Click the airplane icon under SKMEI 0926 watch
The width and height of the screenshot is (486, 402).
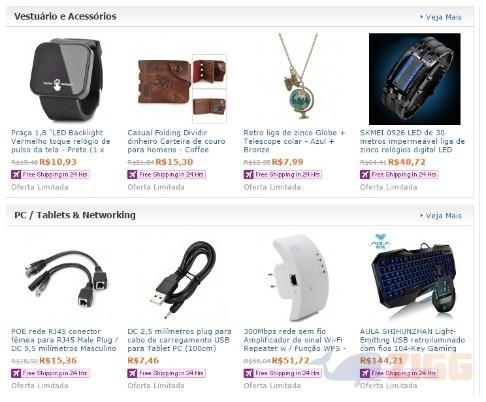point(365,174)
